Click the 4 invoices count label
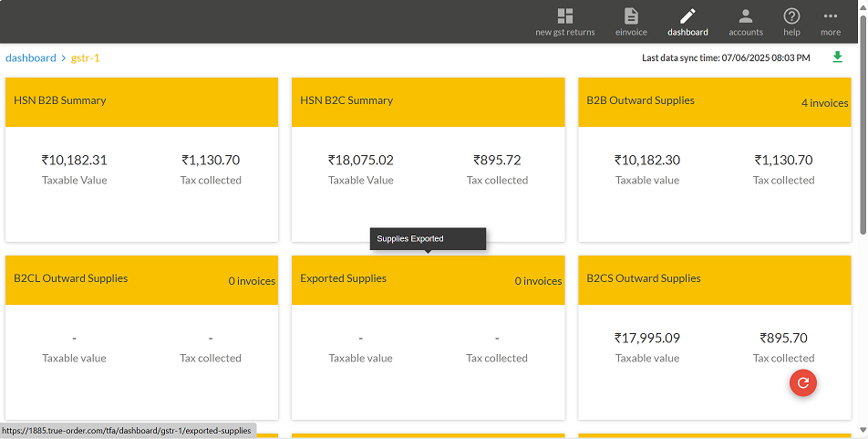Viewport: 868px width, 439px height. (x=824, y=103)
